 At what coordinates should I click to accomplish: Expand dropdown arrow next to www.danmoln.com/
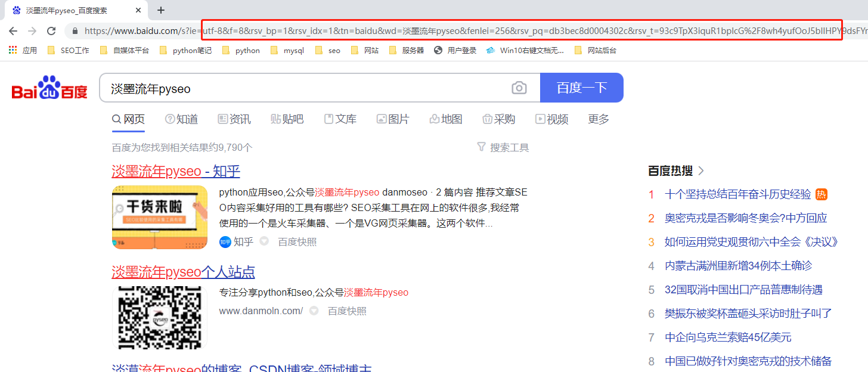tap(314, 311)
